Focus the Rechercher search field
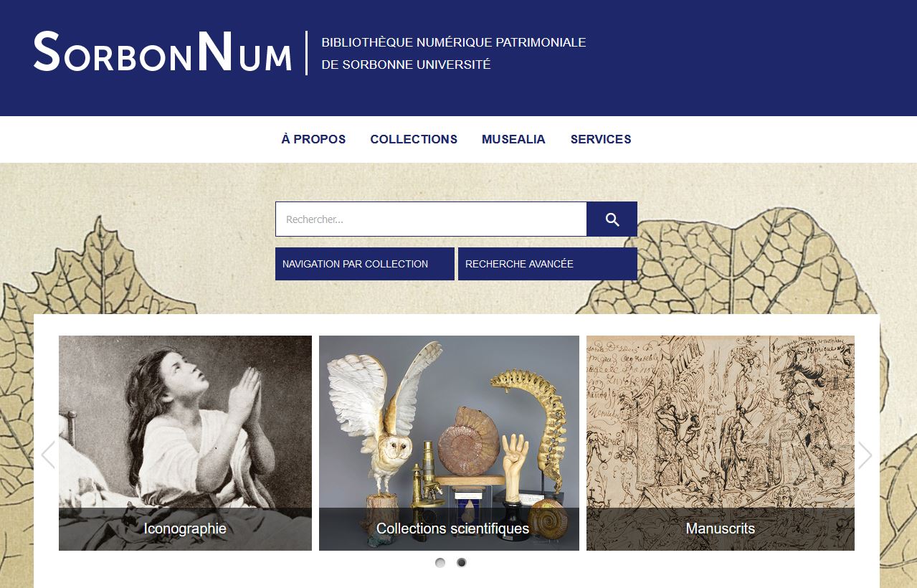Image resolution: width=917 pixels, height=588 pixels. [x=431, y=219]
